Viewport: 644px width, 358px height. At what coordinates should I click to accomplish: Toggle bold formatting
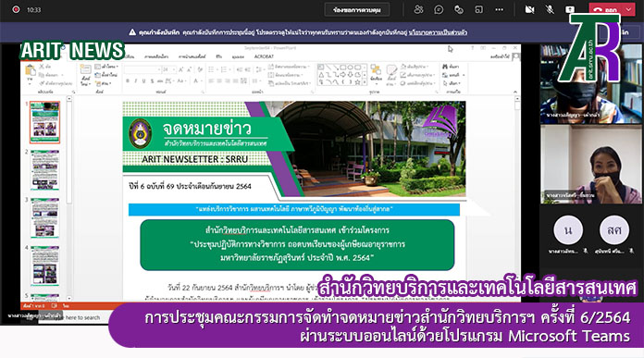pos(128,80)
